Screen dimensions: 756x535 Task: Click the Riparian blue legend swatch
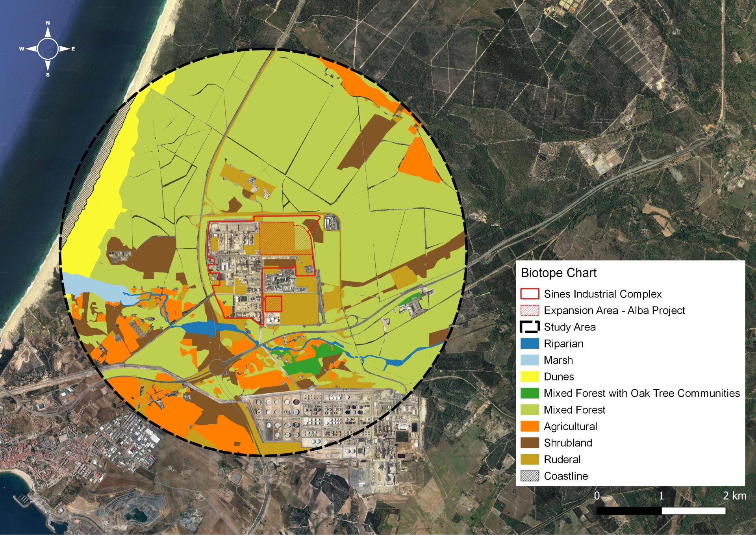[x=530, y=344]
